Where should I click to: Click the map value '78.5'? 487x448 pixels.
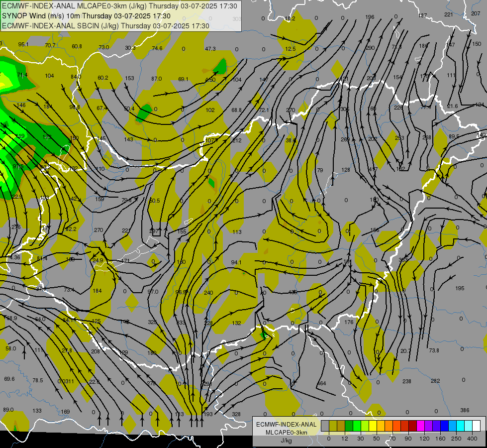pos(38,380)
